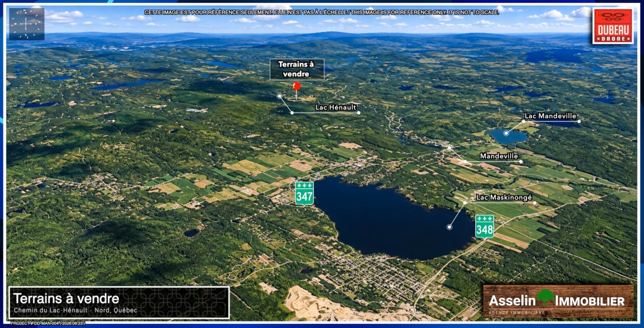The height and width of the screenshot is (328, 644).
Task: Click the "Lac Mandeville" label
Action: click(550, 116)
